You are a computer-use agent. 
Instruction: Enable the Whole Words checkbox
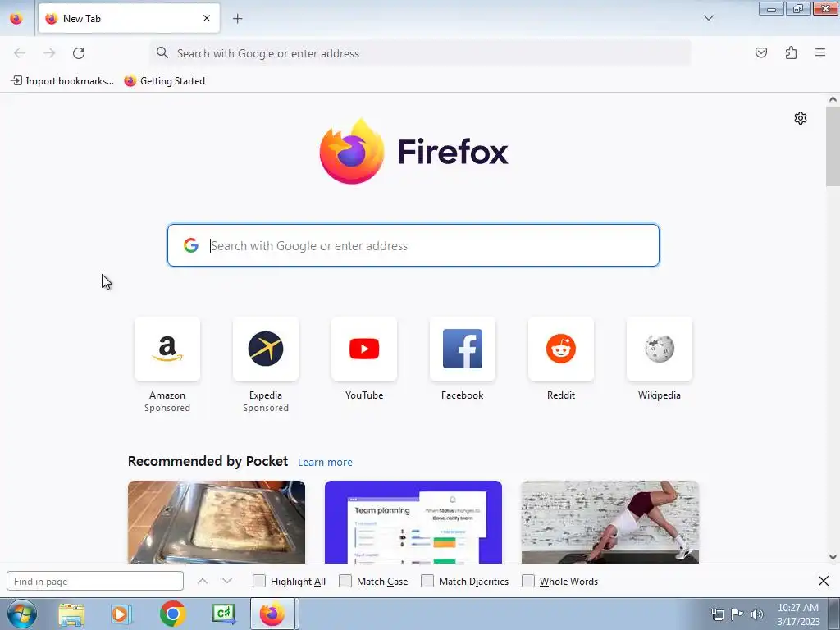[x=528, y=582]
